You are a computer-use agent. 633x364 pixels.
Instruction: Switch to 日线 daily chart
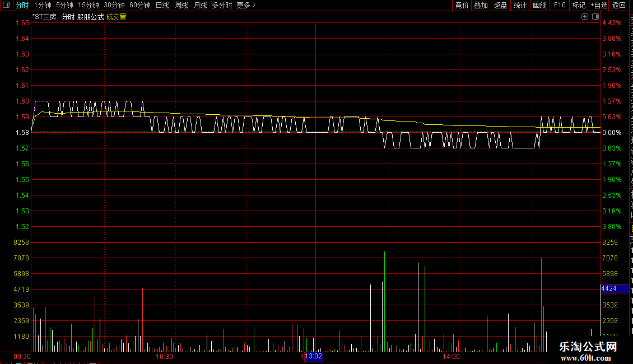[162, 5]
